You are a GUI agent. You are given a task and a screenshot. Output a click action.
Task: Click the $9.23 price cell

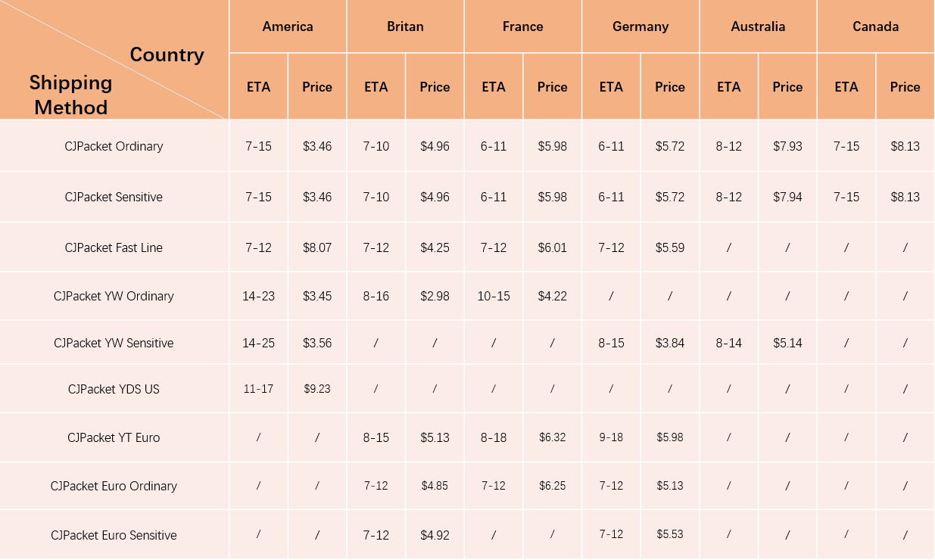[317, 389]
